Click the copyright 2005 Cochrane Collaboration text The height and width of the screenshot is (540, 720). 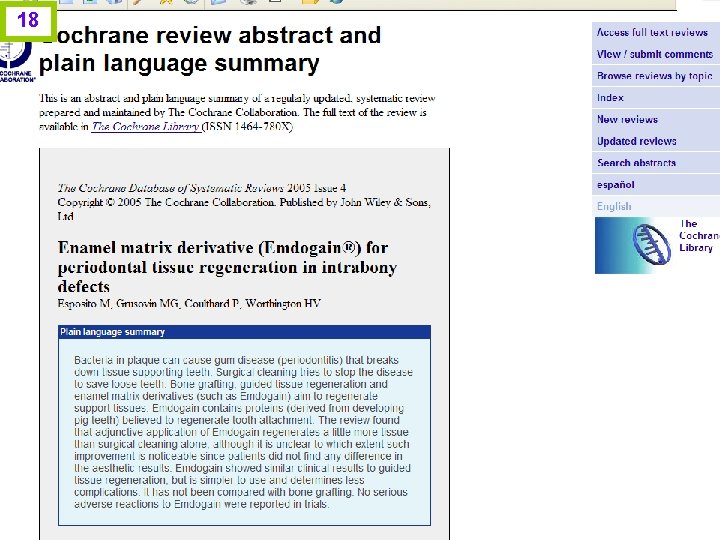244,209
